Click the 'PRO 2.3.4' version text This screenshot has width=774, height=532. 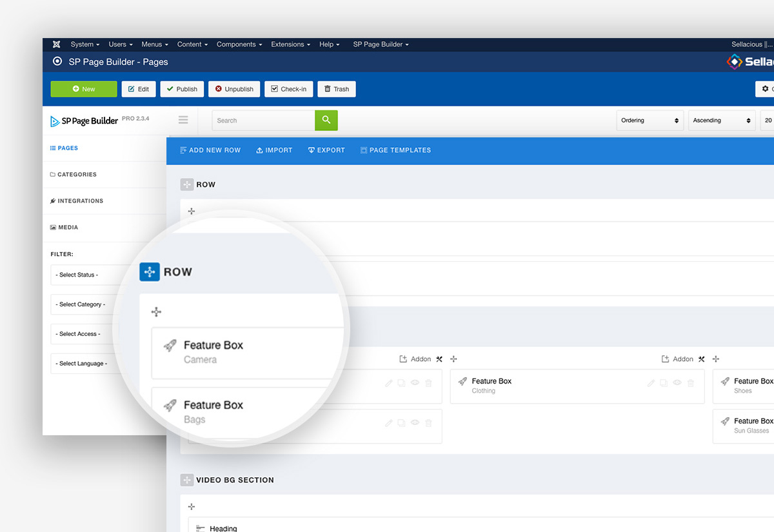click(135, 119)
